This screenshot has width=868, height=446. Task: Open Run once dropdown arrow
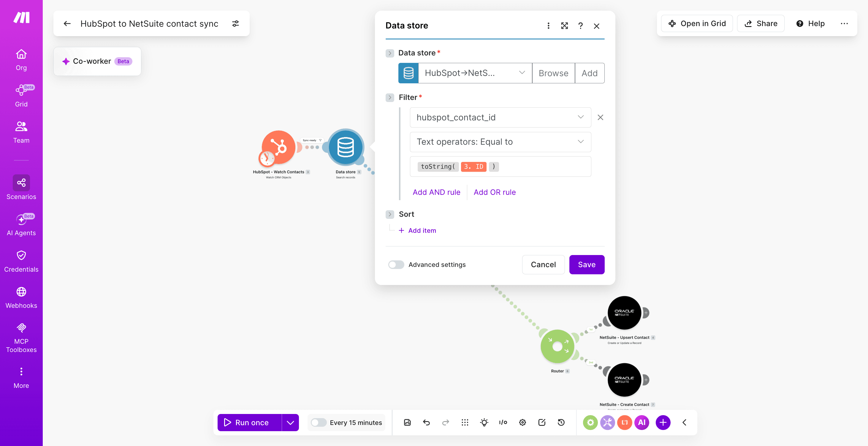pyautogui.click(x=290, y=423)
